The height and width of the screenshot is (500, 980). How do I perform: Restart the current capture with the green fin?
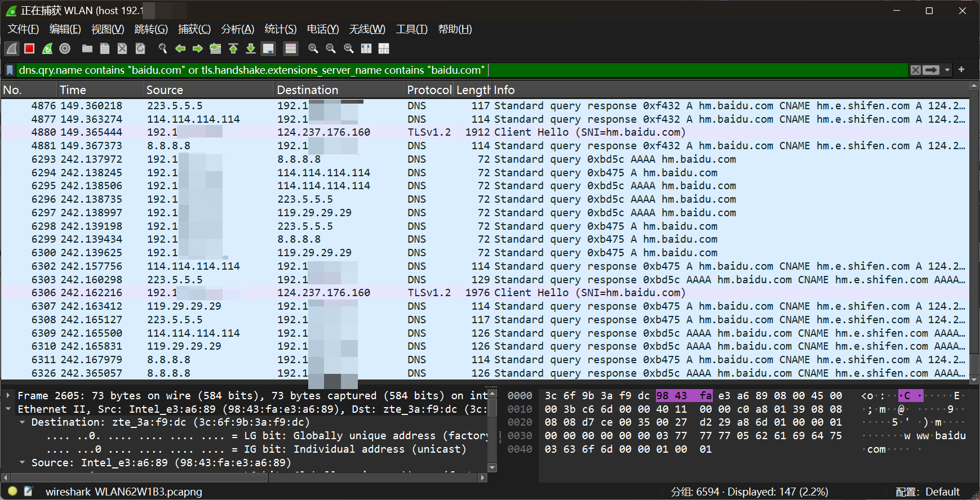[x=47, y=48]
